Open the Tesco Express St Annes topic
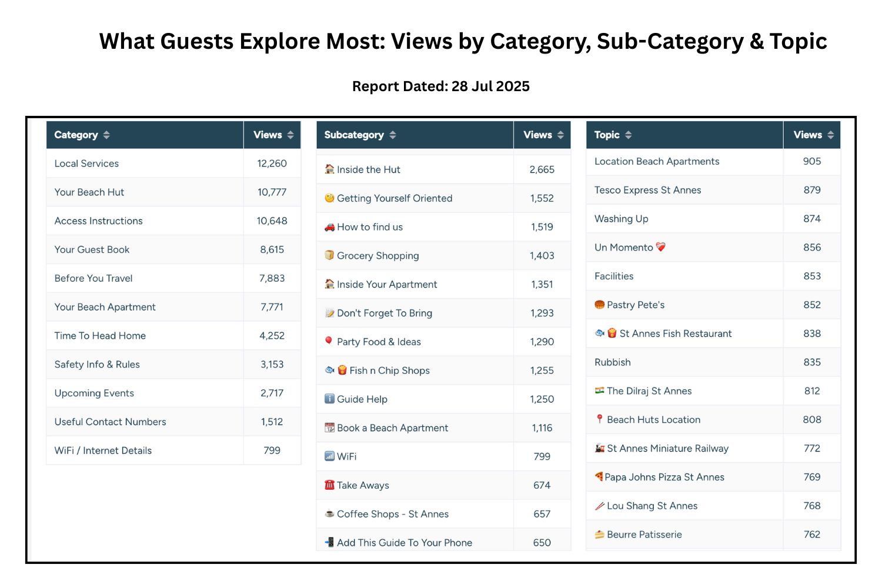Viewport: 882px width, 588px height. click(713, 190)
